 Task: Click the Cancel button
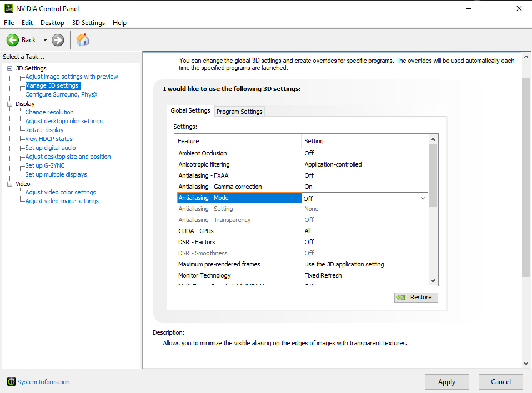pyautogui.click(x=501, y=382)
